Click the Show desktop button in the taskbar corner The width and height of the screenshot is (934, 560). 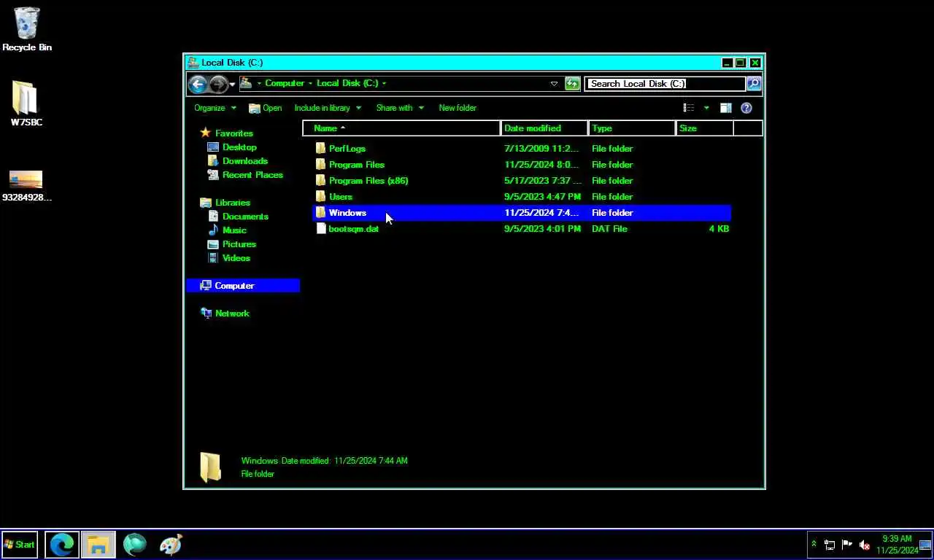click(x=926, y=545)
